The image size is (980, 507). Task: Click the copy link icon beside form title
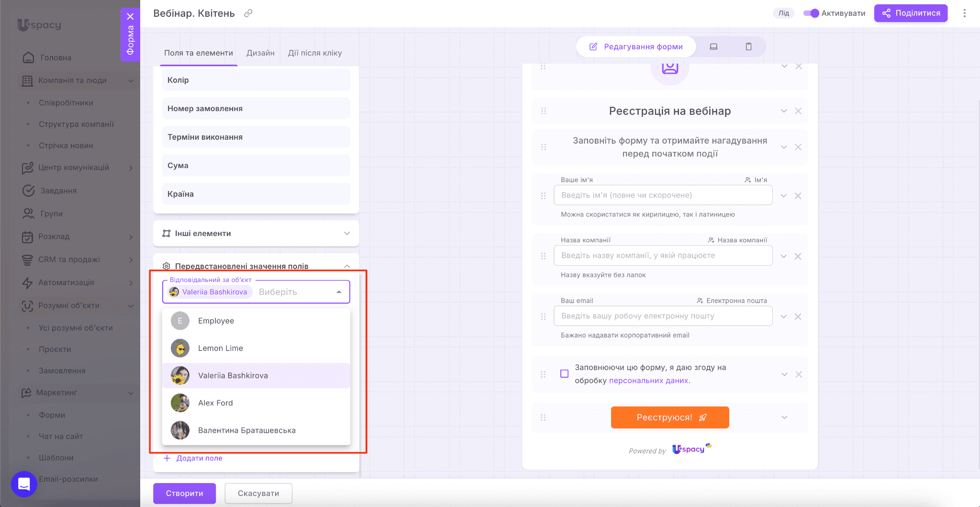click(248, 13)
